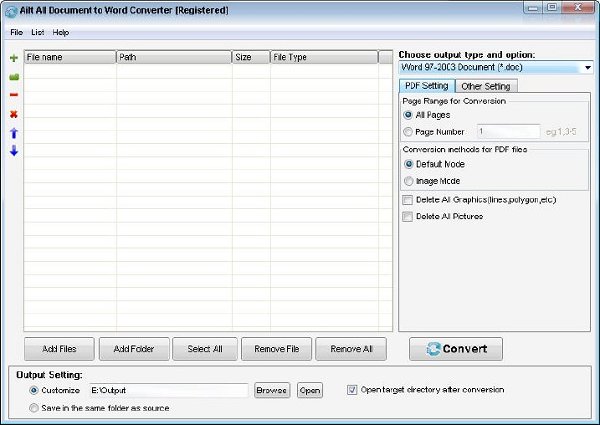This screenshot has width=600, height=425.
Task: Select Save in the same folder option
Action: click(x=34, y=408)
